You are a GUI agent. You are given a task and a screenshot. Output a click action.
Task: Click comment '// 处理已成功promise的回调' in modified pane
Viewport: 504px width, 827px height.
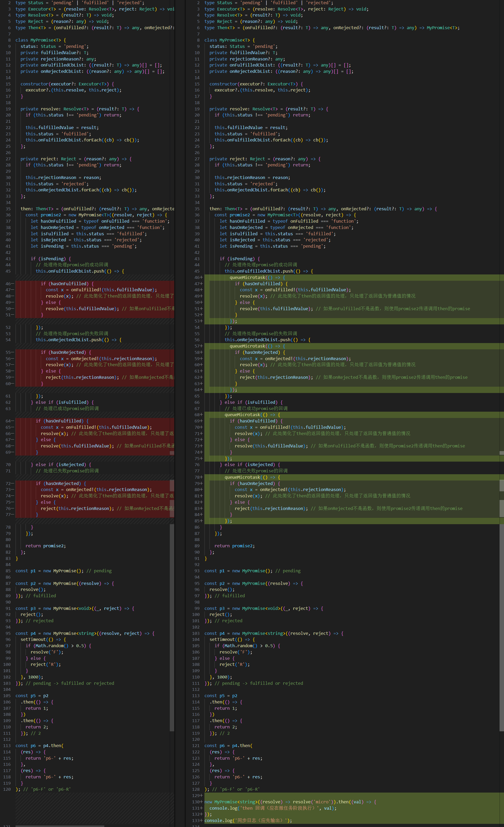coord(256,409)
